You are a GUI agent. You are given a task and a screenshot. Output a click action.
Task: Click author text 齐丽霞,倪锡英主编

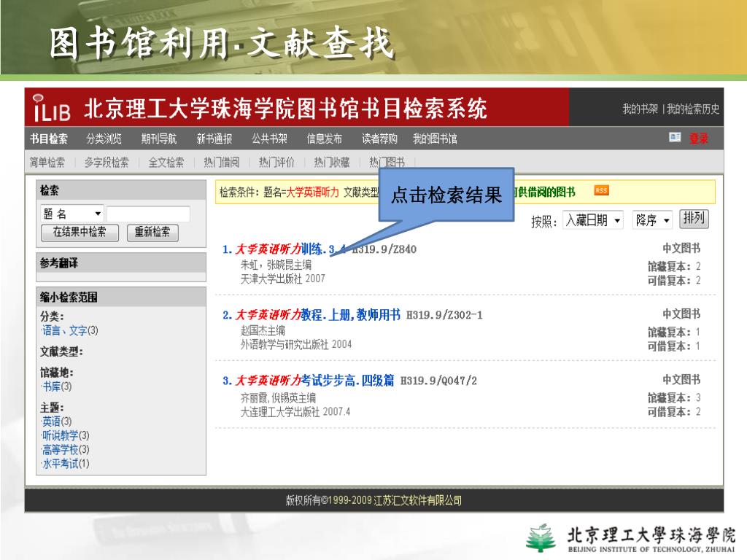click(x=278, y=397)
